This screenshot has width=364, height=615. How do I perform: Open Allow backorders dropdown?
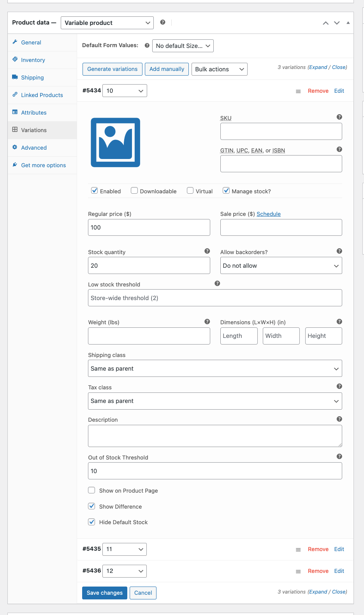(x=281, y=266)
